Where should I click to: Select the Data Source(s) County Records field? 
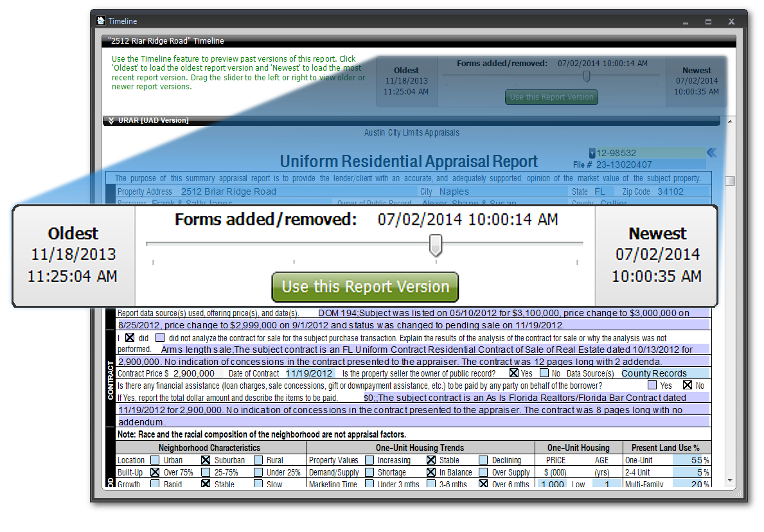tap(663, 373)
